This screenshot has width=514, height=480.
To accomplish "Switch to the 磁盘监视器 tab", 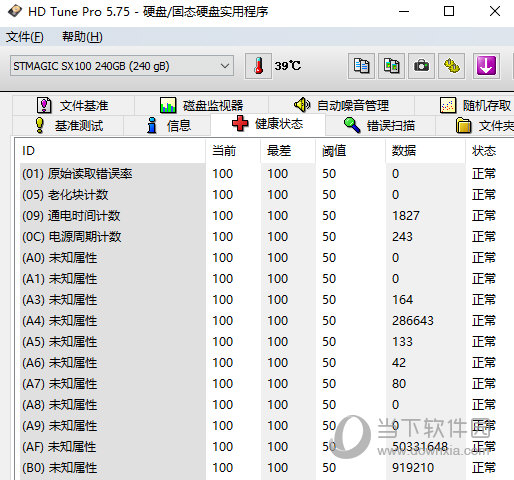I will (201, 106).
